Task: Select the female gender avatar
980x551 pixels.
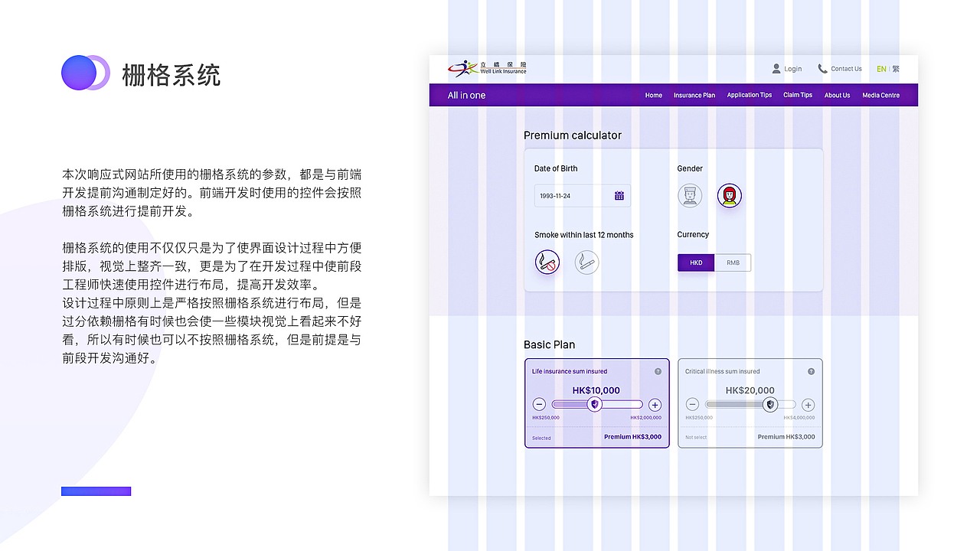Action: (x=730, y=195)
